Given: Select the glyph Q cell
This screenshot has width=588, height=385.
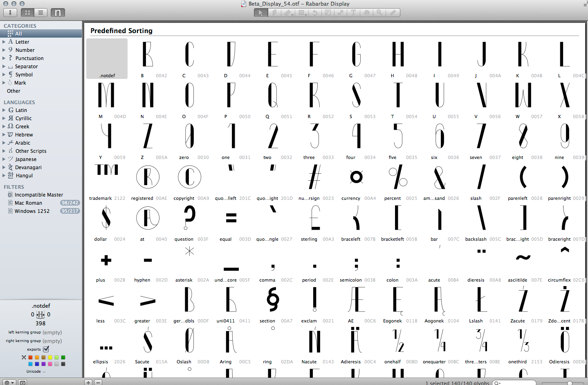Looking at the screenshot, I should click(x=274, y=99).
